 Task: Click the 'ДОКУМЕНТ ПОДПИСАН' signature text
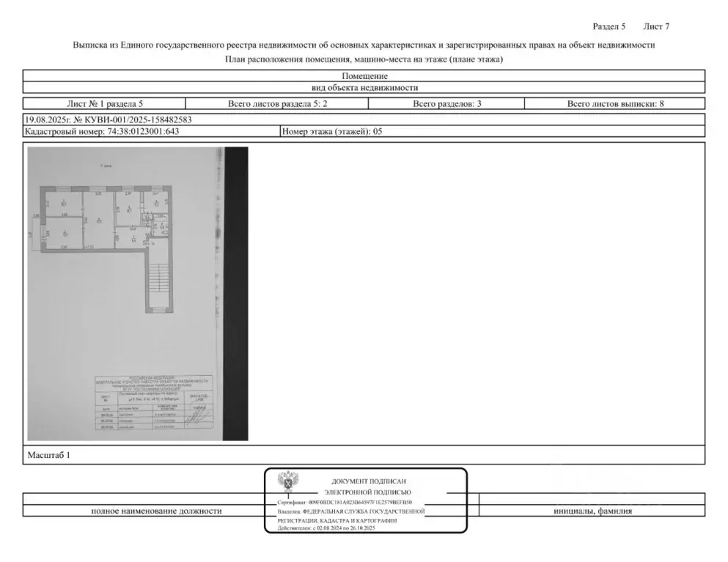(x=369, y=481)
